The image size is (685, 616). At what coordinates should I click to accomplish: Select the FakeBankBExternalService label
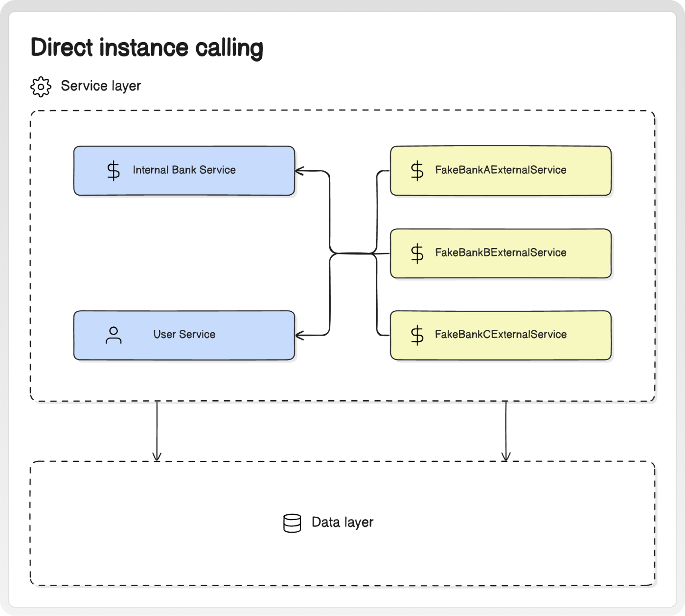501,252
